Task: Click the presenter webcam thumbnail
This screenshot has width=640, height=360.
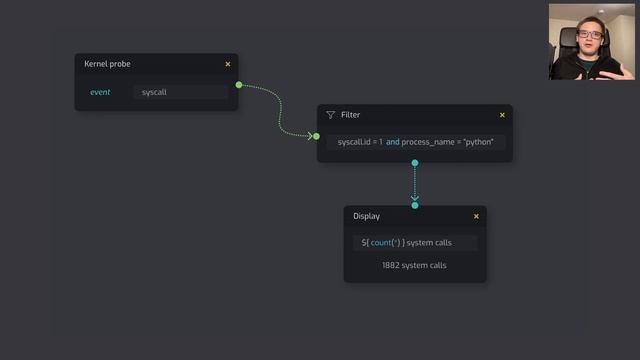Action: (591, 42)
